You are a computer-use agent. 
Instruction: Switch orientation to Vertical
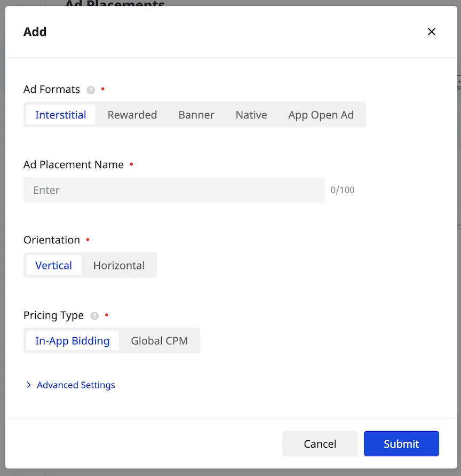[53, 265]
